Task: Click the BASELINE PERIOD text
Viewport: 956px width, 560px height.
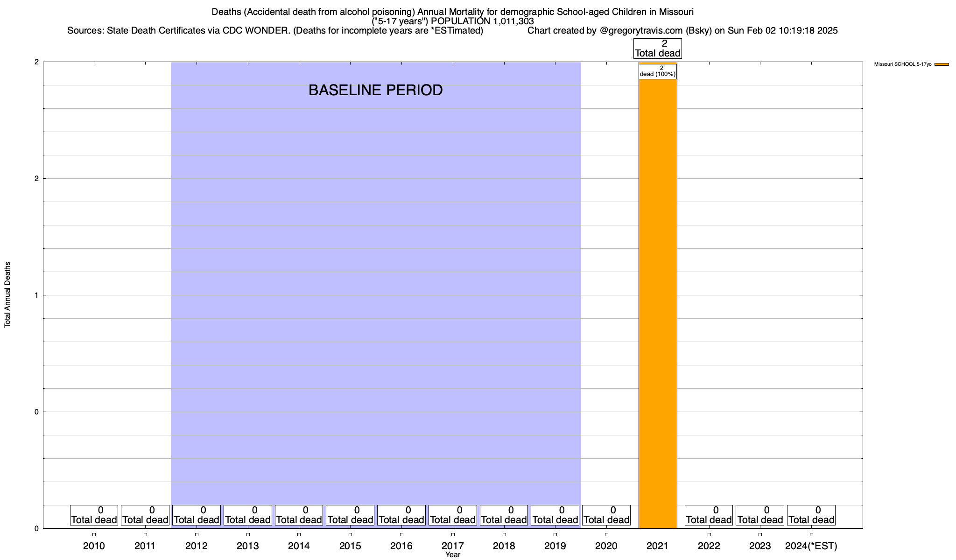Action: (x=375, y=90)
